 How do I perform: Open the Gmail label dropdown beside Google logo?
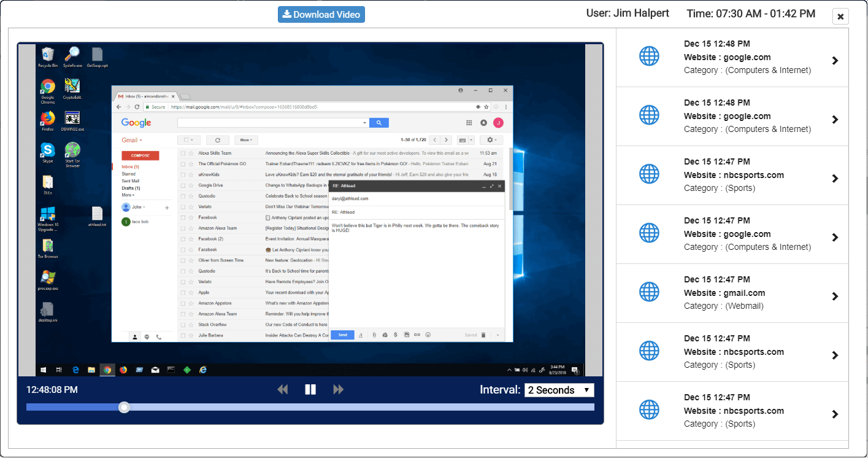(x=132, y=140)
